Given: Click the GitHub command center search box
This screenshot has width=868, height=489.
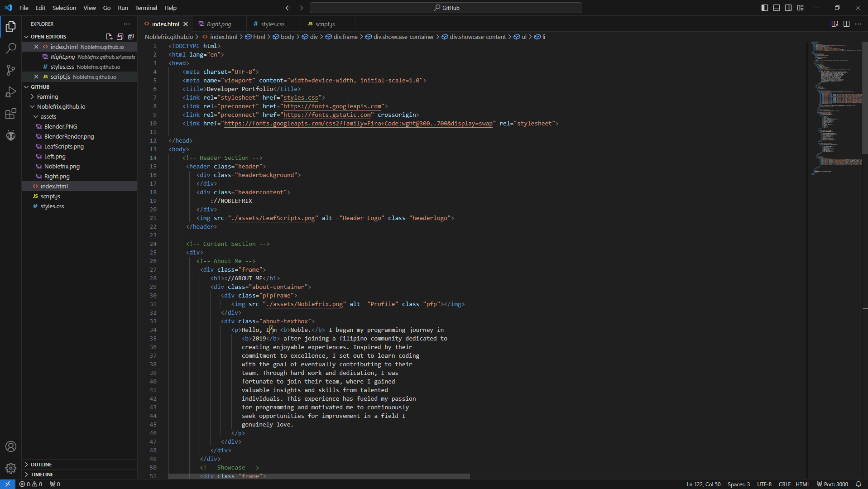Looking at the screenshot, I should pyautogui.click(x=446, y=8).
